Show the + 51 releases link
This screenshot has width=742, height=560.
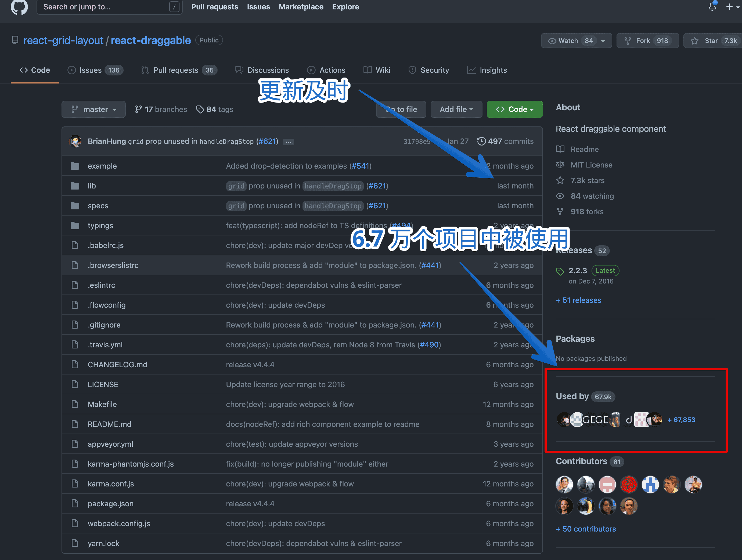tap(578, 300)
